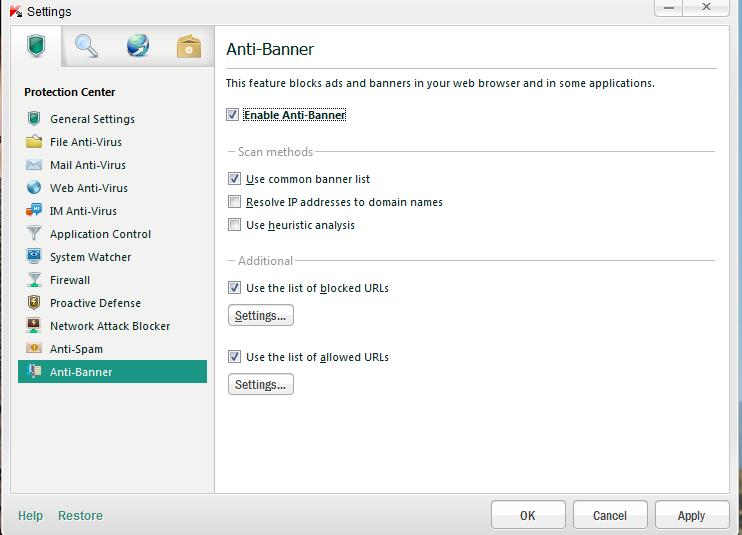Open Settings for allowed URLs list
The width and height of the screenshot is (742, 535).
[x=260, y=385]
